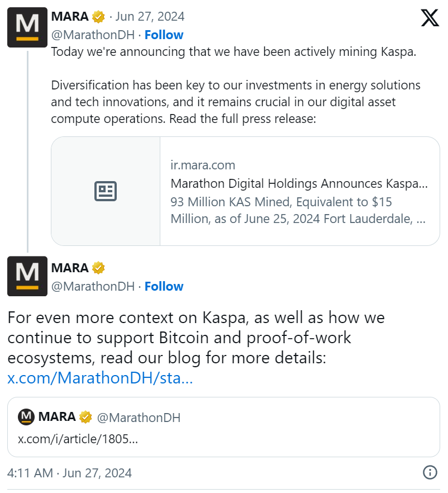The image size is (448, 493).
Task: Click the 4:11 AM timestamp
Action: point(30,473)
